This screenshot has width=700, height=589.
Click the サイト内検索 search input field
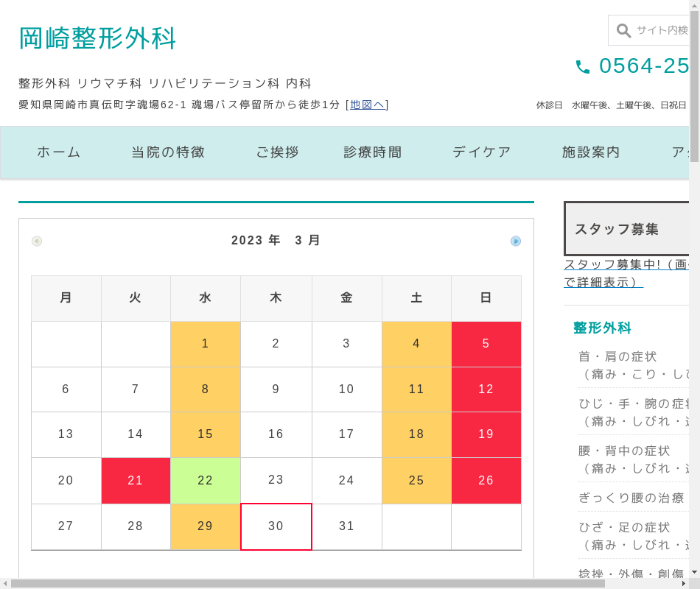click(x=661, y=30)
